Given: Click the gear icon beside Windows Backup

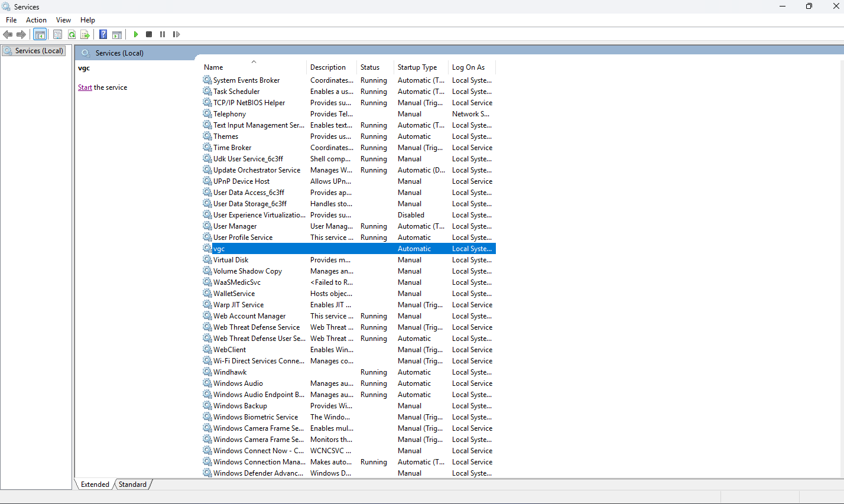Looking at the screenshot, I should [x=207, y=406].
